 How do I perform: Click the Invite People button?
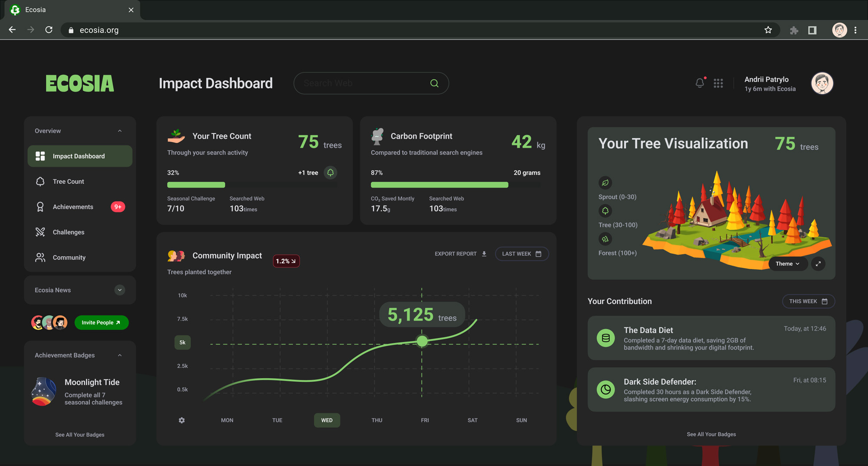(102, 323)
